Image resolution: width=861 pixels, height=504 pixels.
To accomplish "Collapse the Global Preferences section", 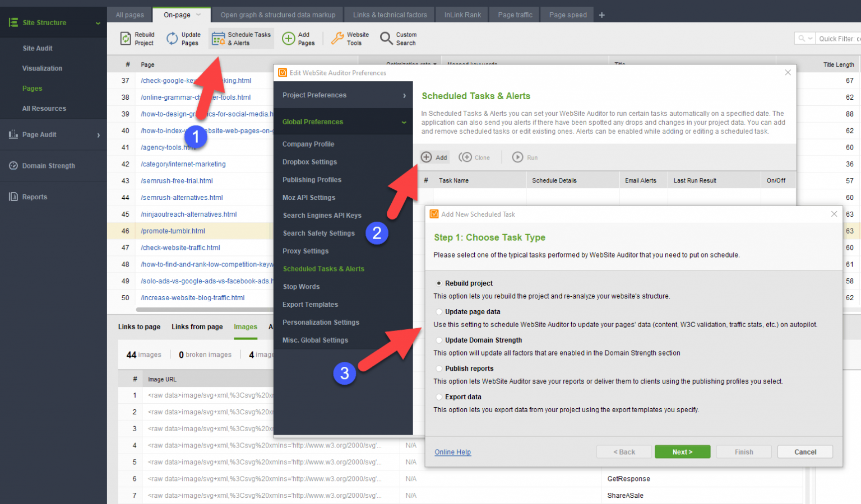I will tap(343, 122).
